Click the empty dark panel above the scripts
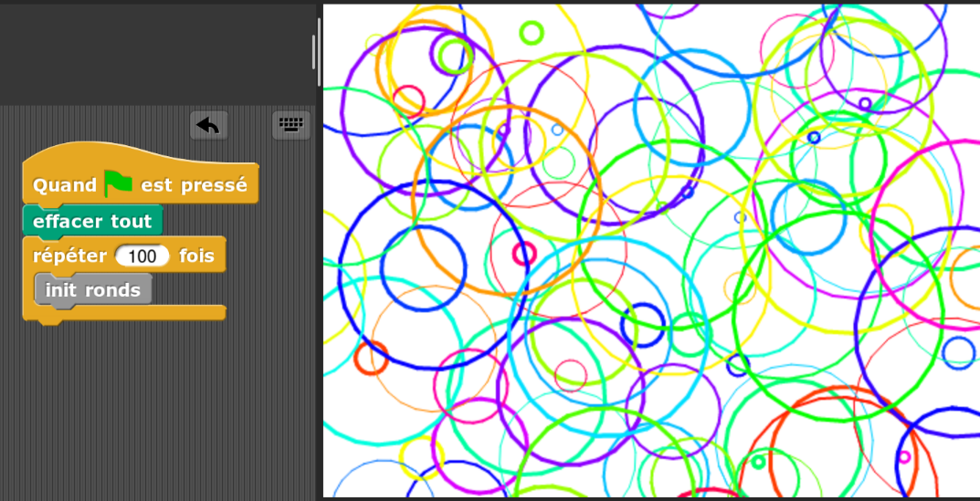 [x=155, y=50]
